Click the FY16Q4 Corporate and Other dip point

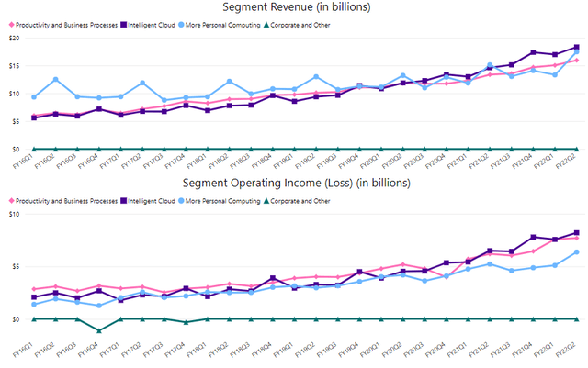click(99, 330)
